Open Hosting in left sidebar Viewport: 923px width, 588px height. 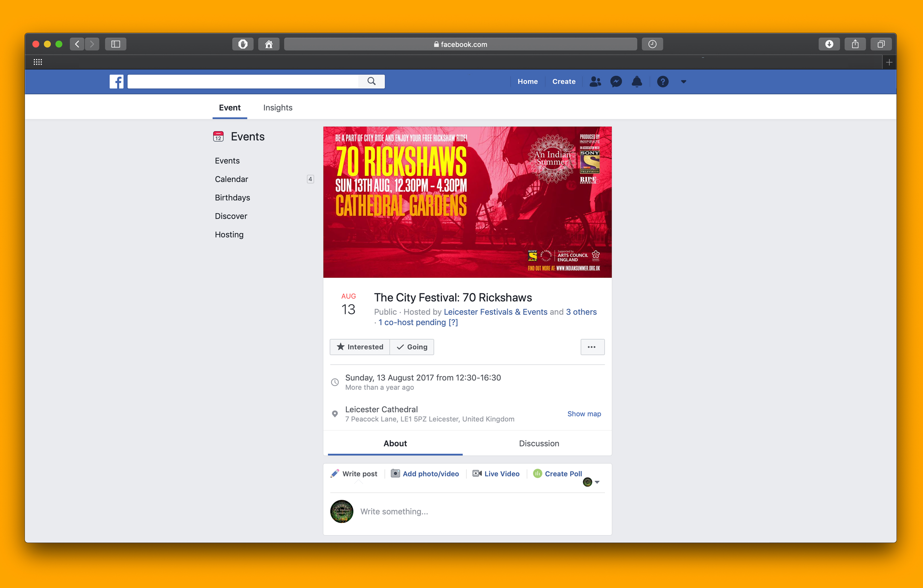point(229,234)
